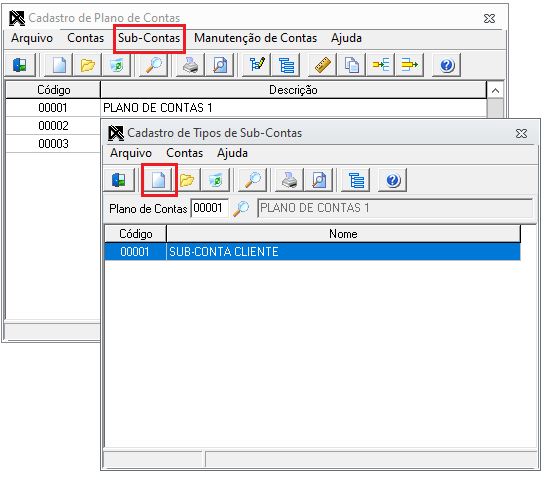
Task: Click the new document icon in Sub-Contas window
Action: 159,181
